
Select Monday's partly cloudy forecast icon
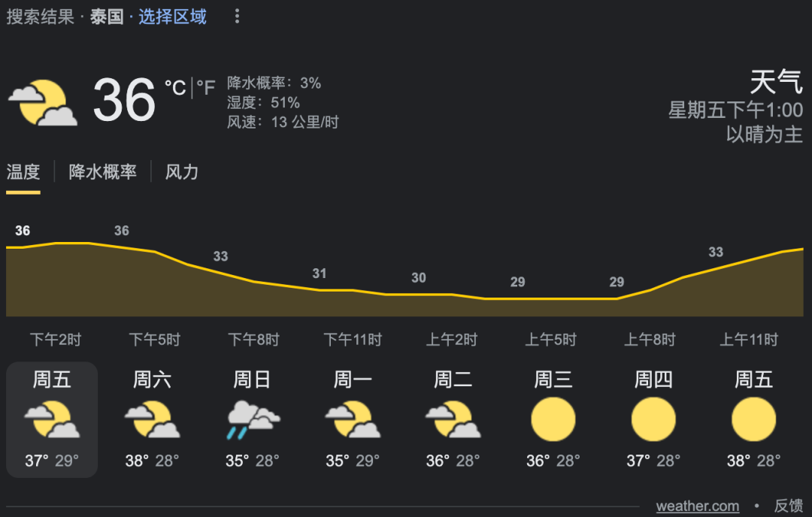tap(353, 419)
